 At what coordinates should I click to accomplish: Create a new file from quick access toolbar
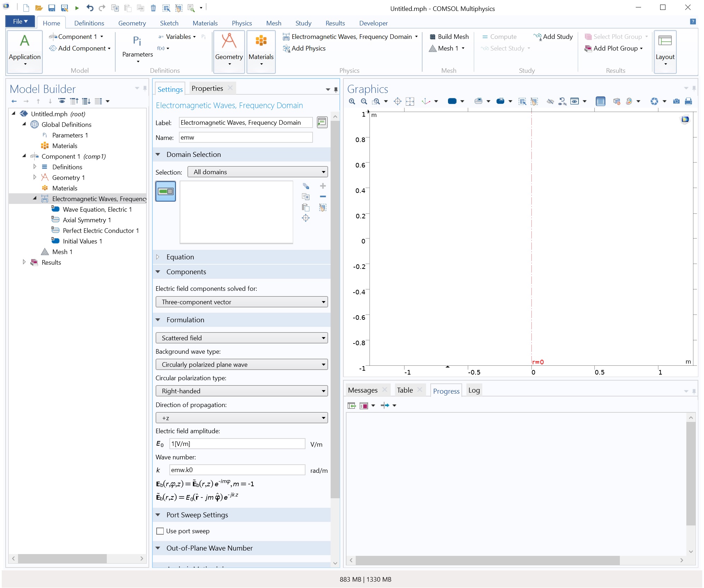coord(26,8)
